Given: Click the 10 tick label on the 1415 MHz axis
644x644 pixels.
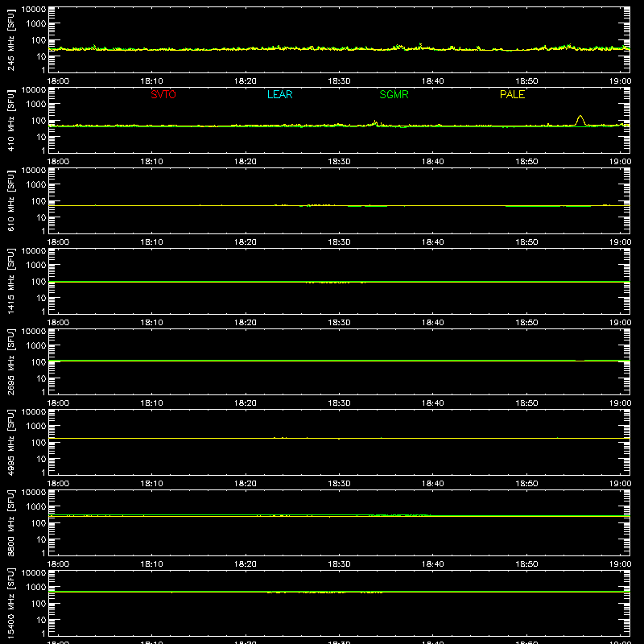Looking at the screenshot, I should (x=41, y=298).
